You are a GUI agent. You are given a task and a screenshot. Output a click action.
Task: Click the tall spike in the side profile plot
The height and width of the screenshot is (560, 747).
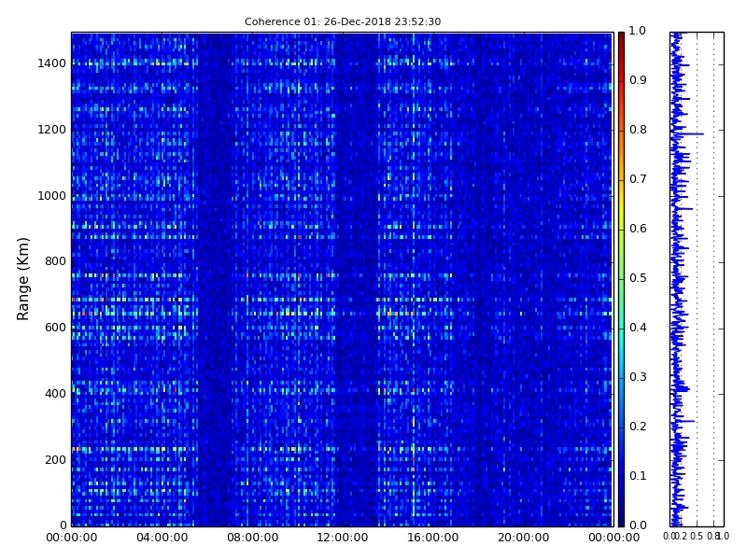pos(691,133)
